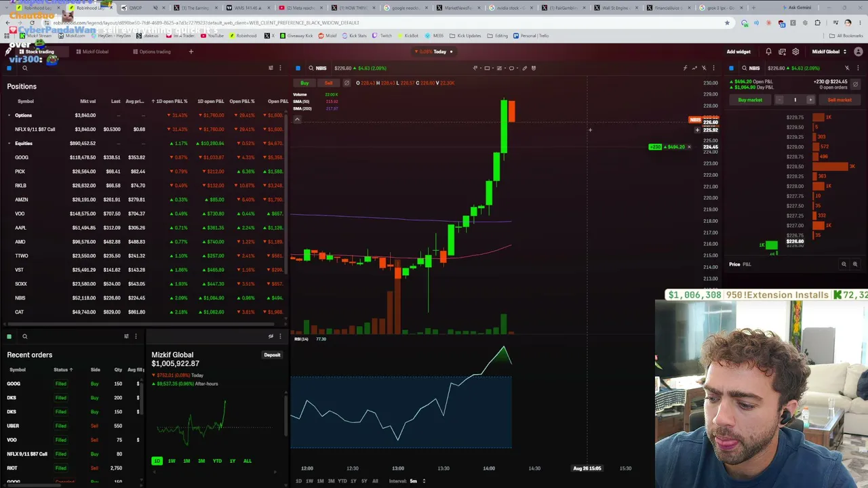Click the Positions widget search icon
The image size is (868, 488).
coord(24,68)
